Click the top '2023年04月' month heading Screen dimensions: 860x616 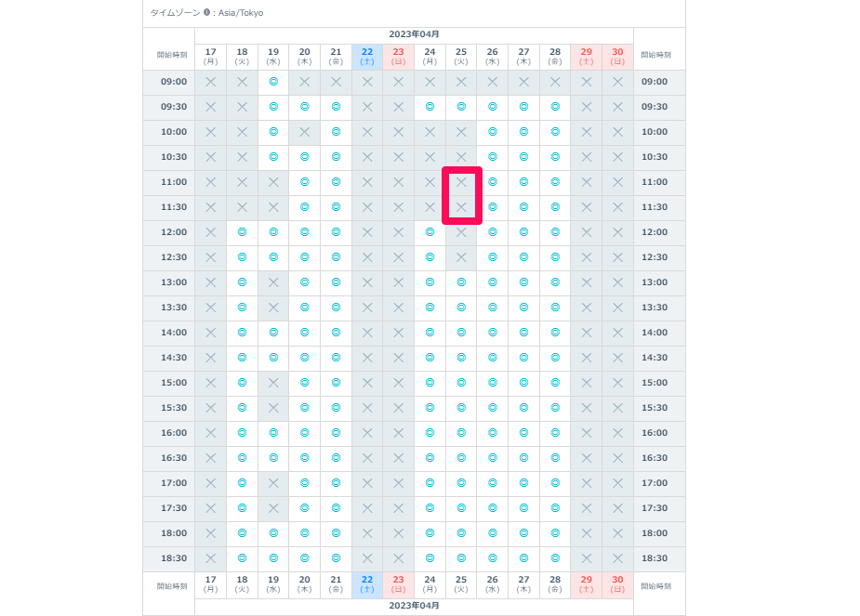tap(414, 34)
